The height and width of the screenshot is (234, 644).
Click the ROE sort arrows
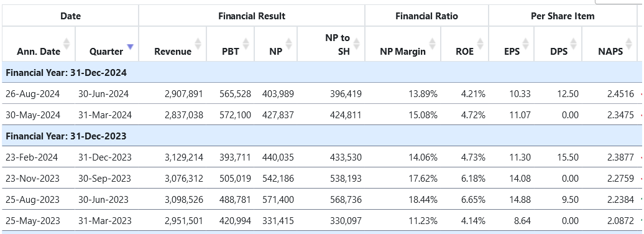pyautogui.click(x=480, y=44)
